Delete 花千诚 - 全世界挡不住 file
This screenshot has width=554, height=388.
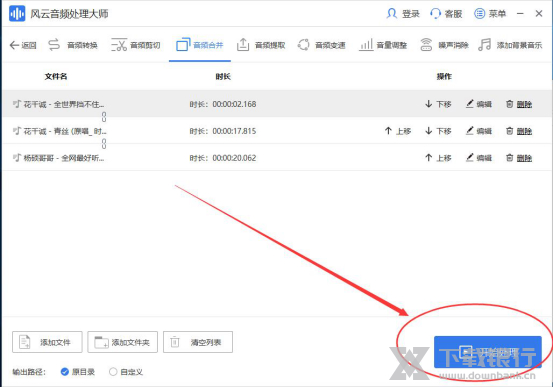click(519, 104)
